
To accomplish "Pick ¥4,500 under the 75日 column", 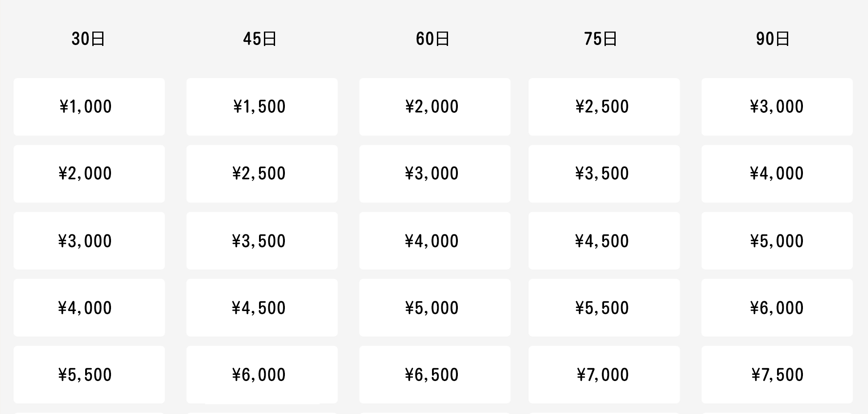I will pyautogui.click(x=604, y=241).
